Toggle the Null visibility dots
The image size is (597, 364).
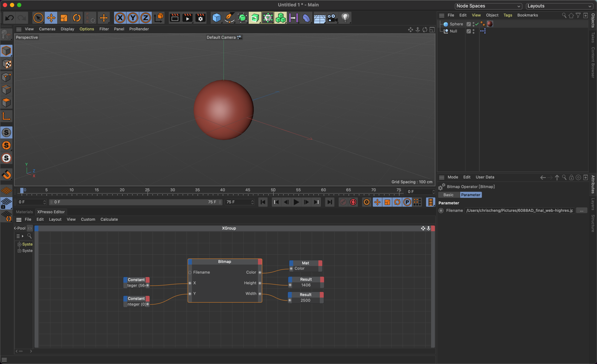click(473, 31)
